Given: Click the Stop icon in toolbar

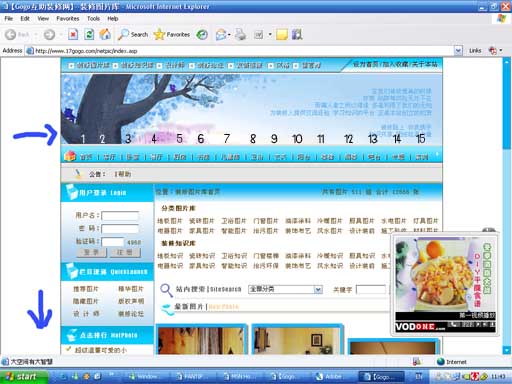Looking at the screenshot, I should 73,34.
